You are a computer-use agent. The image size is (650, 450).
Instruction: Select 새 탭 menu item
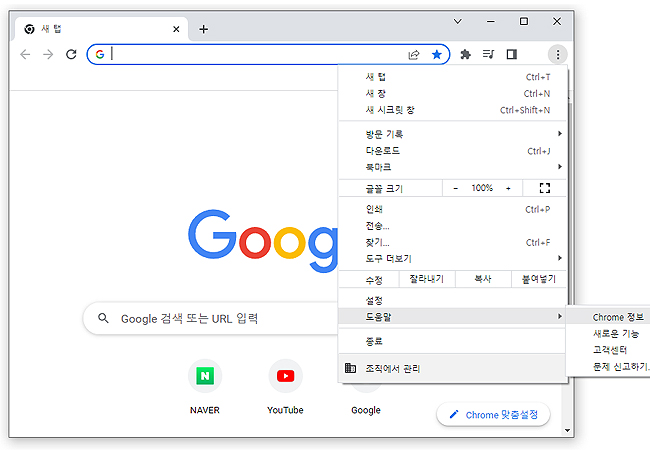click(x=453, y=77)
